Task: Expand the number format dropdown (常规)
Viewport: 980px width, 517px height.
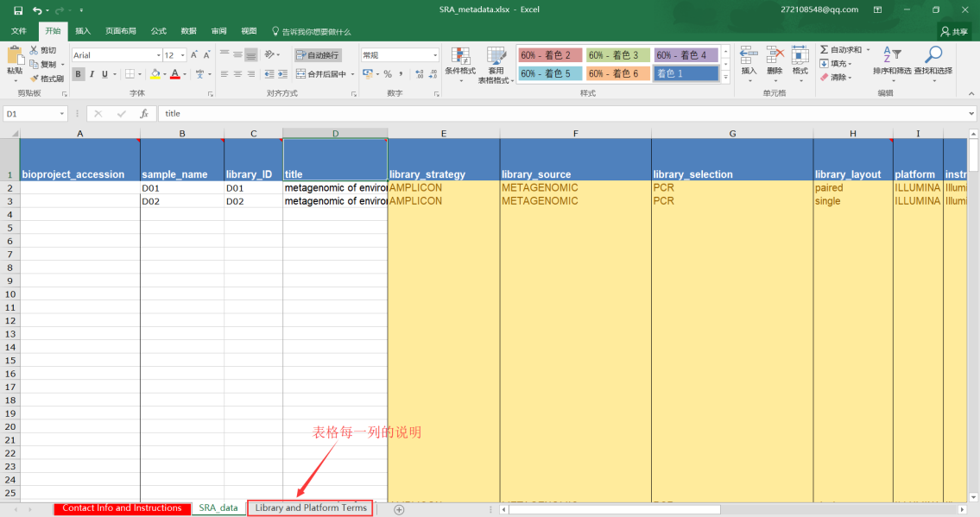Action: click(434, 55)
